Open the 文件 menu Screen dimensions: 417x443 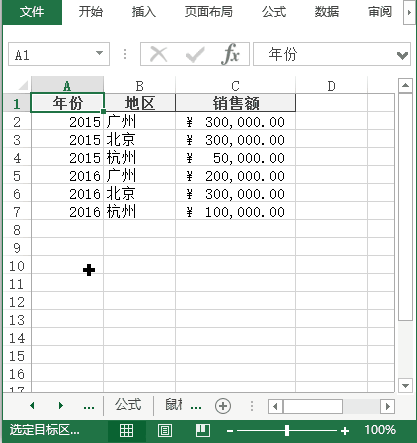coord(32,12)
